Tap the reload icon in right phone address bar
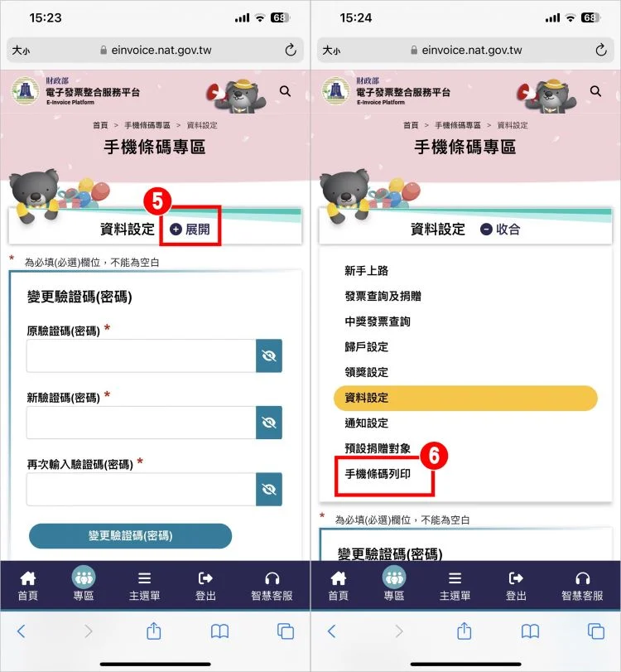This screenshot has height=672, width=621. [601, 51]
